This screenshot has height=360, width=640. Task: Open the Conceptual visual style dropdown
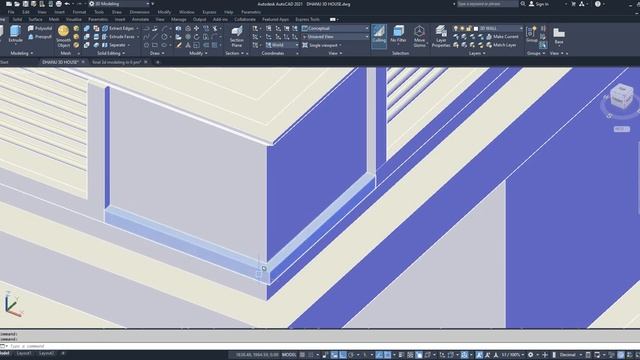[336, 28]
